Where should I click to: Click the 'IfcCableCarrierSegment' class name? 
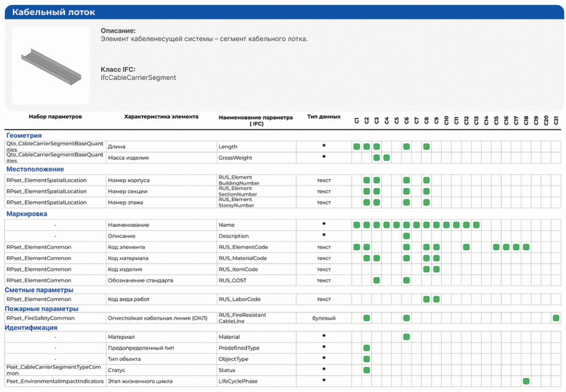tap(138, 78)
